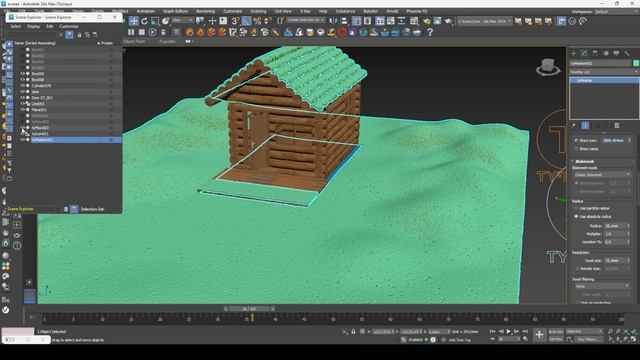
Task: Open Display menu in Scene Explorer
Action: click(x=33, y=27)
